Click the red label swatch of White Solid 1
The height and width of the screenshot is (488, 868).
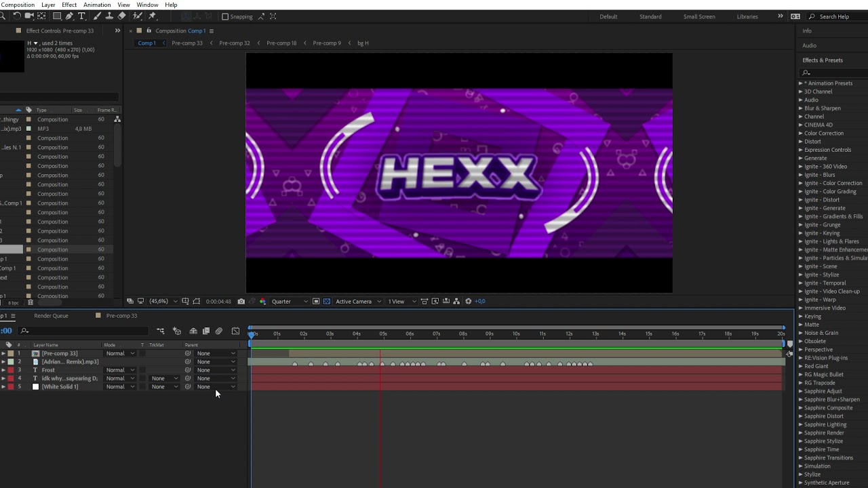pos(11,387)
